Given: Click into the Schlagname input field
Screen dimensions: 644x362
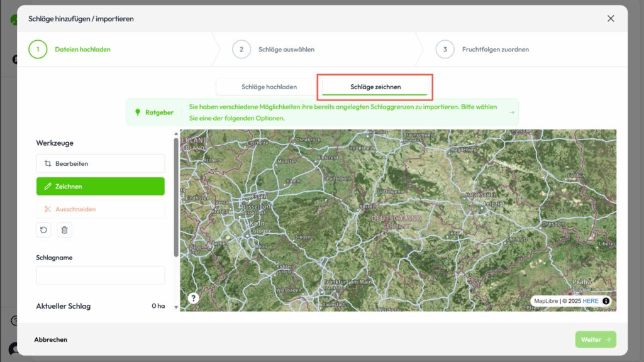Looking at the screenshot, I should [101, 275].
